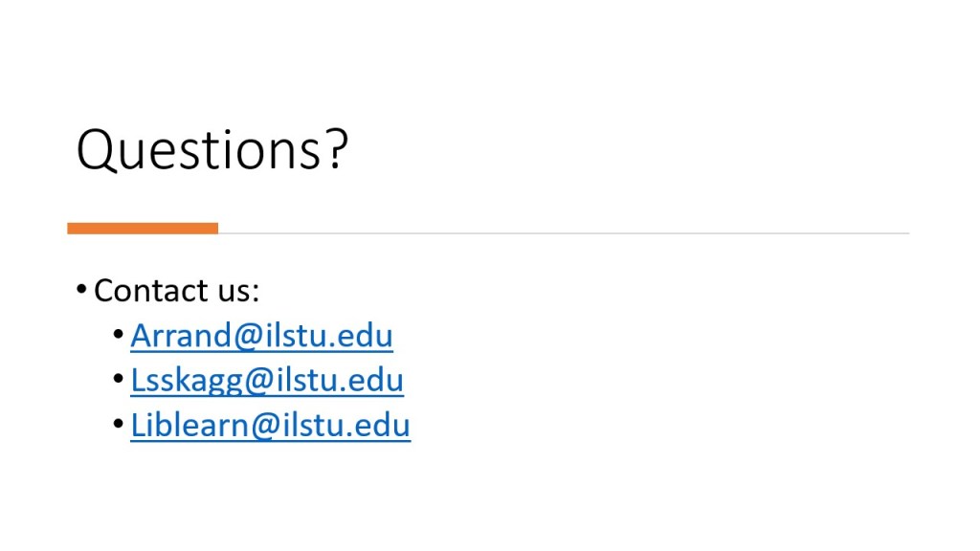This screenshot has width=980, height=551.
Task: Click the question mark in the title
Action: (335, 151)
